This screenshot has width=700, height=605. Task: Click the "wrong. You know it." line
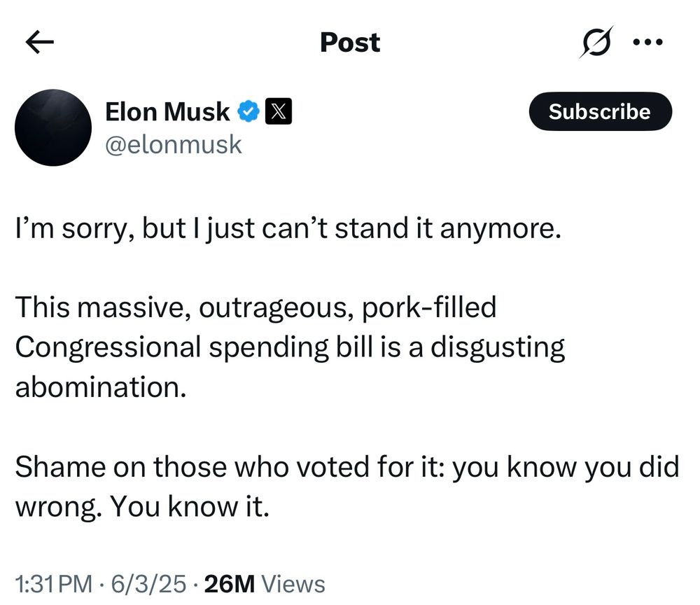pos(142,506)
